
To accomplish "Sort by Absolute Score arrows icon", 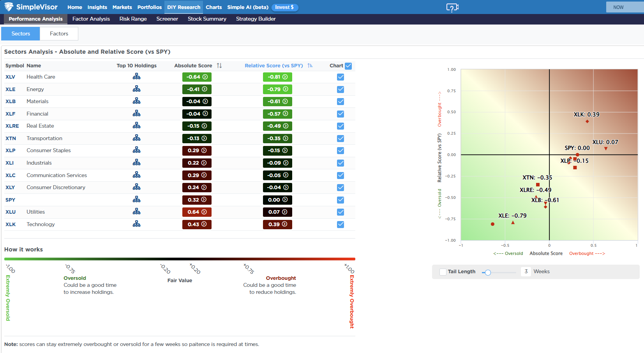I will pyautogui.click(x=219, y=66).
